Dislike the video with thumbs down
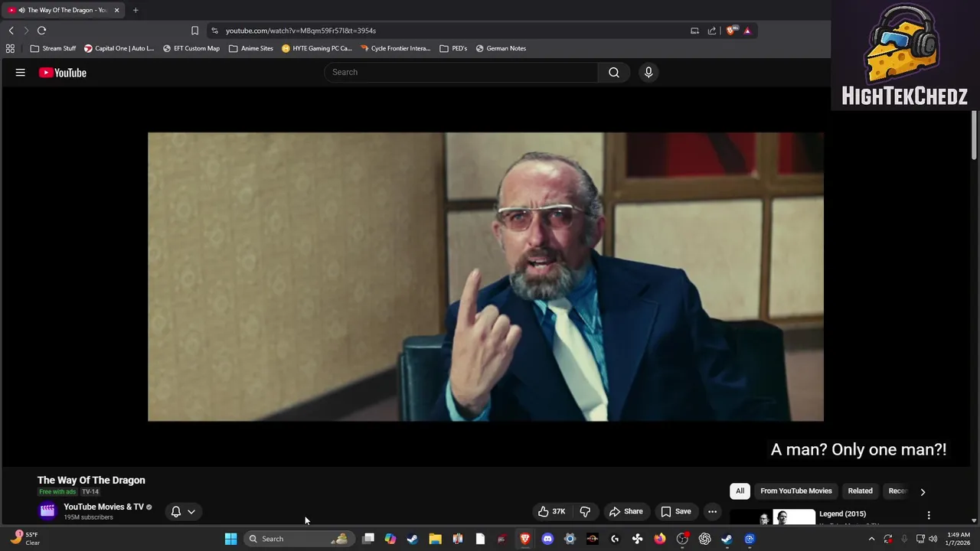 585,511
